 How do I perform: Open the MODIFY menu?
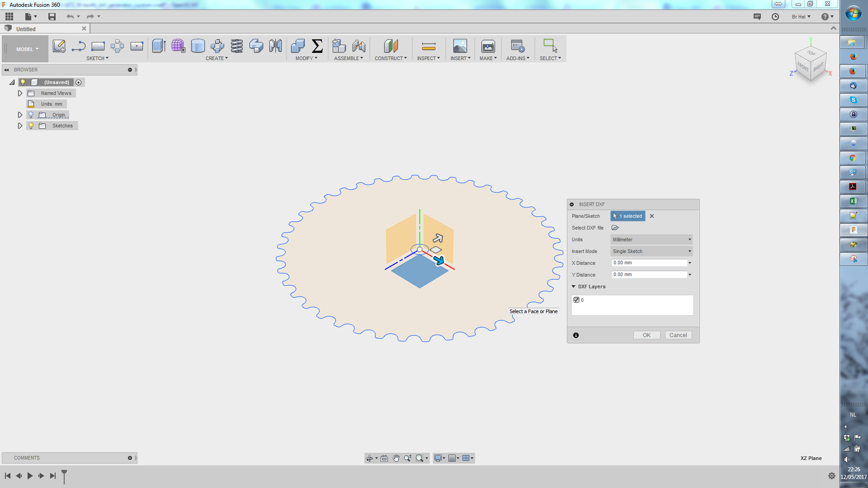pos(306,58)
